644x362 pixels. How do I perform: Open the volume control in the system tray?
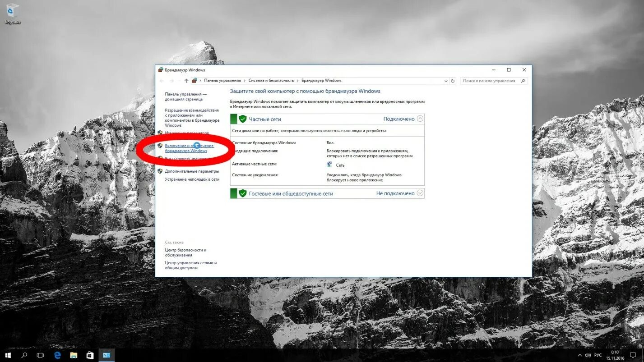pos(588,355)
